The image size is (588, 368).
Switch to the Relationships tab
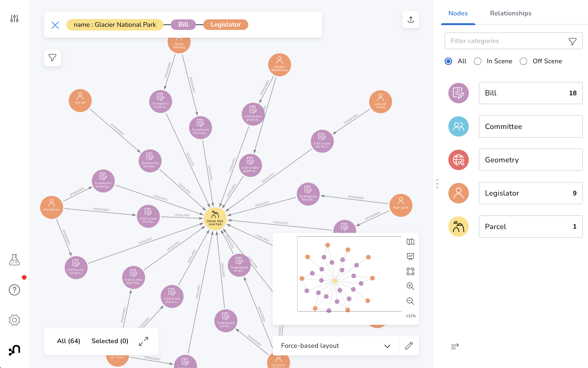point(510,13)
